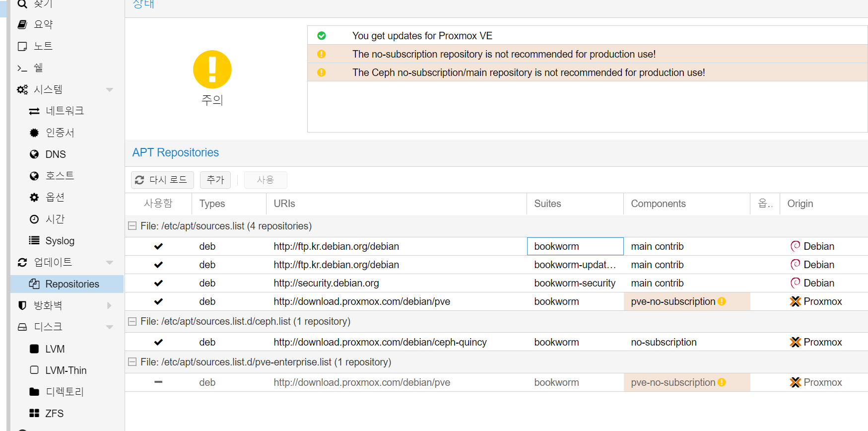Click the enabled checkmark for ceph-quincy row
868x431 pixels.
158,342
